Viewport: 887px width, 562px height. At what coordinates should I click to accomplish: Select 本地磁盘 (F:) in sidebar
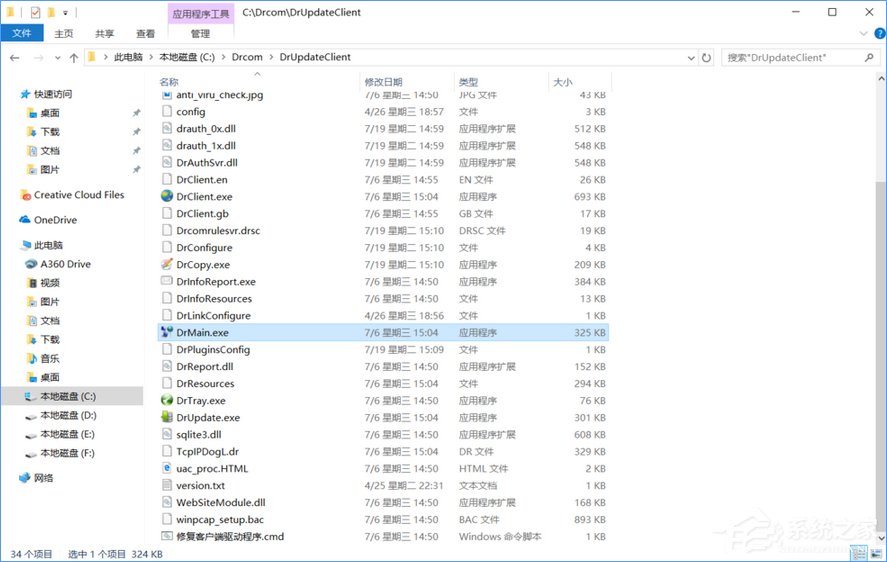(67, 453)
